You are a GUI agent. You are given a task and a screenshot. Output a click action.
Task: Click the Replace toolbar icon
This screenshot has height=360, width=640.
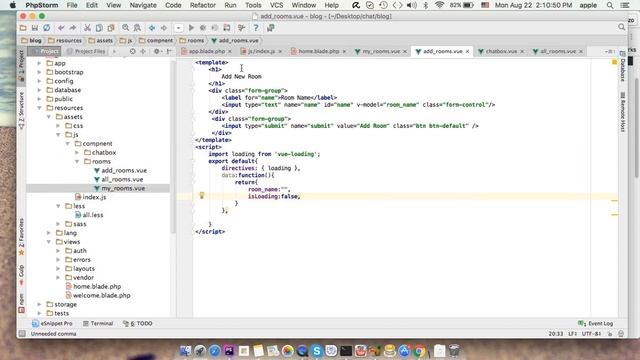click(x=137, y=28)
